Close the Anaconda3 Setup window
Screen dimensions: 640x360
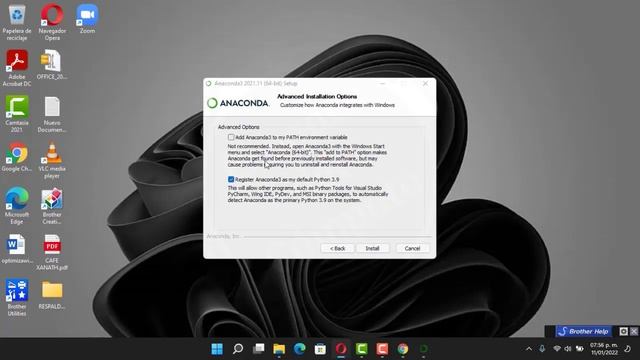(425, 83)
